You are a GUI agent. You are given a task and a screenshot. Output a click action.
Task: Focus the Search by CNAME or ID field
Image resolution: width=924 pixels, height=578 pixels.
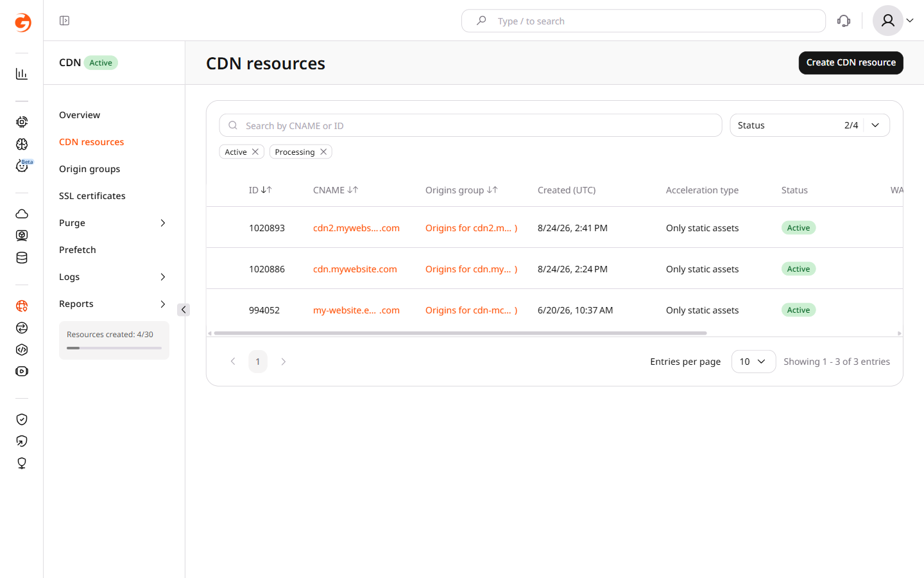point(470,125)
